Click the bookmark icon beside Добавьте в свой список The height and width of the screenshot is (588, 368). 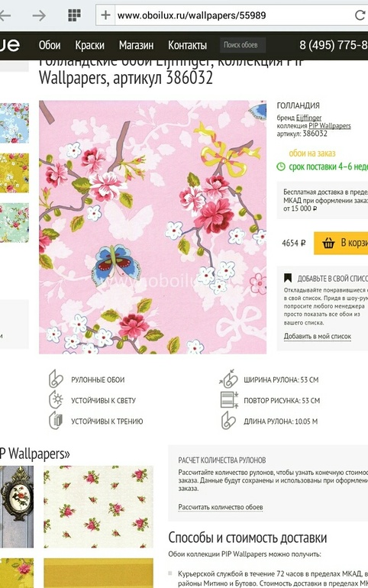pos(287,278)
